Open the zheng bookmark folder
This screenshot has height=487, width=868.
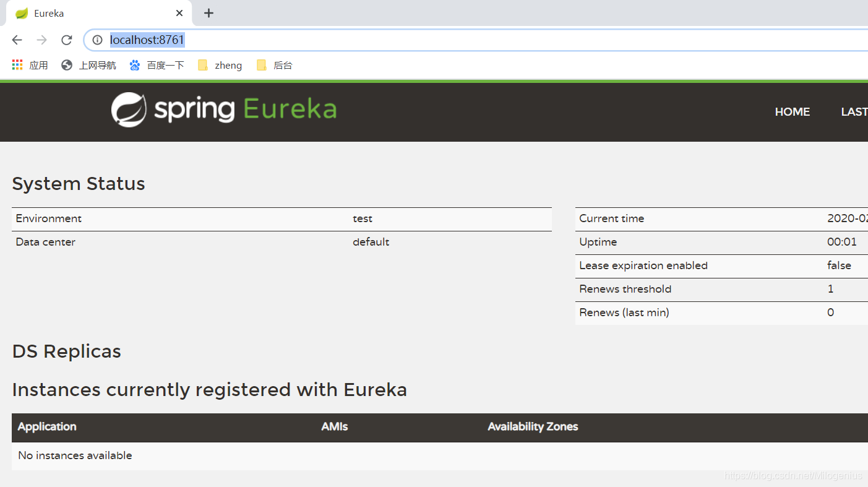point(220,65)
